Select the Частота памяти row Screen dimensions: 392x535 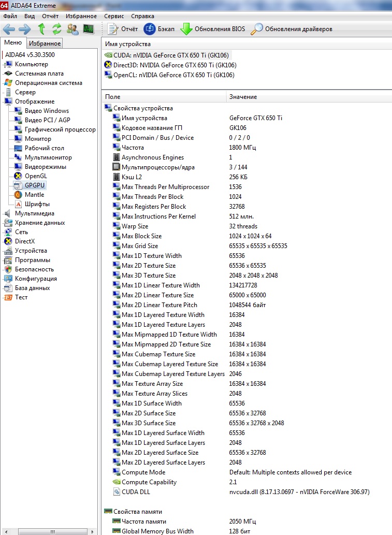143,522
